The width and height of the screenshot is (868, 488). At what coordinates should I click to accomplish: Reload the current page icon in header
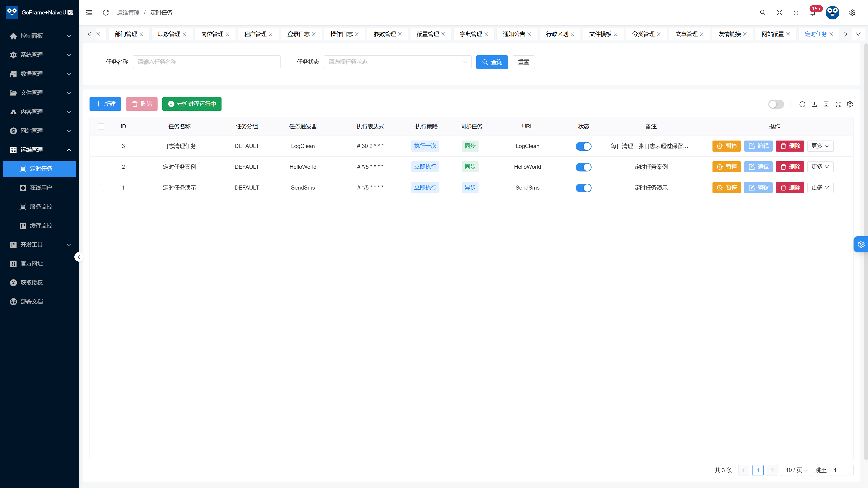pyautogui.click(x=106, y=12)
